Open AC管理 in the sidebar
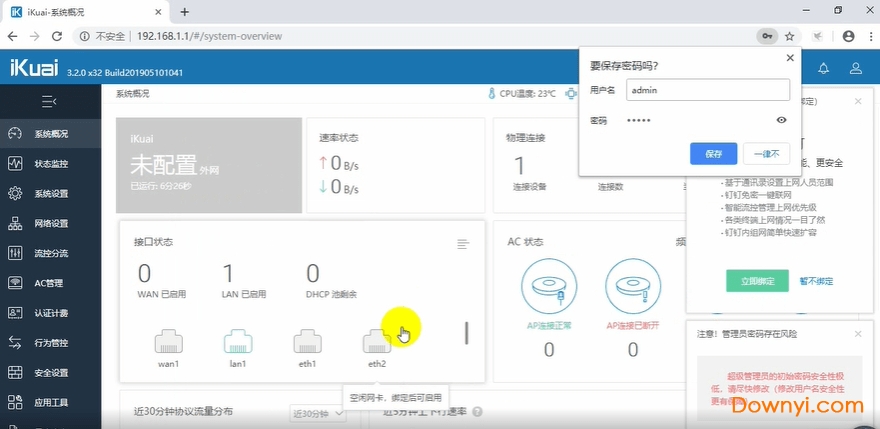This screenshot has width=880, height=429. click(x=51, y=282)
